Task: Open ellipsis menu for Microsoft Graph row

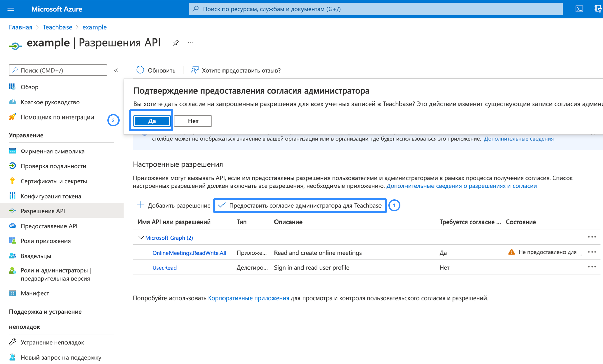Action: [592, 237]
